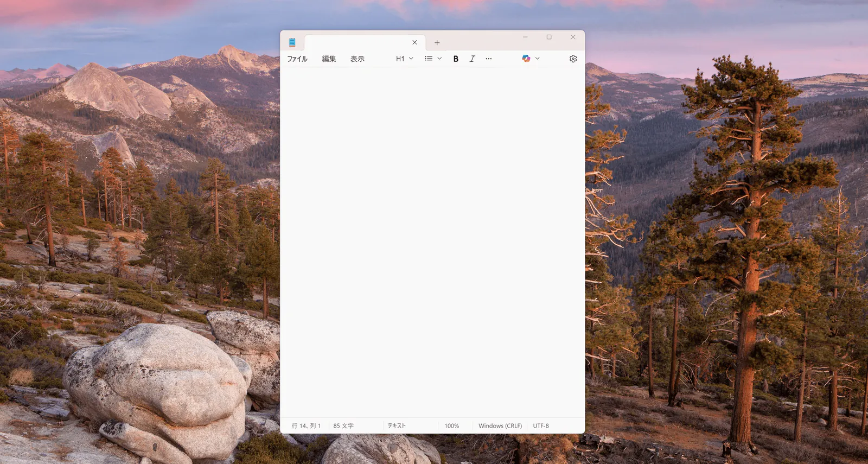Expand the H1 heading dropdown
The width and height of the screenshot is (868, 464).
click(x=405, y=59)
